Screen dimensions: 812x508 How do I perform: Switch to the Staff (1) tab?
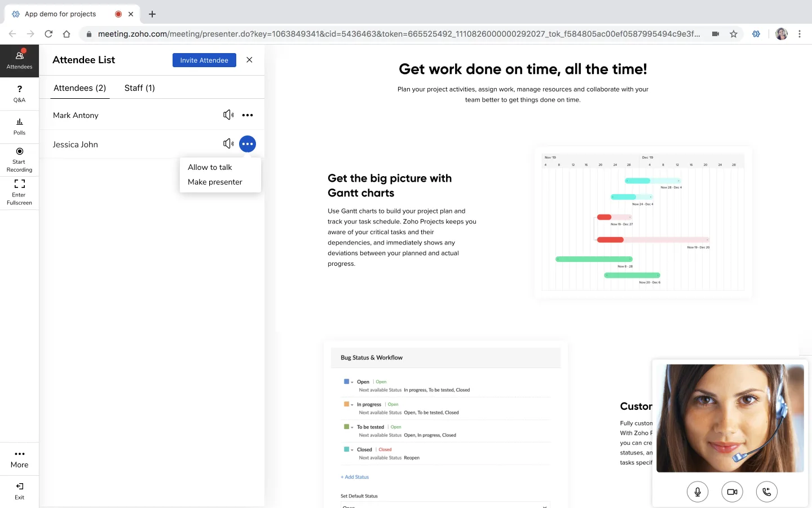point(139,88)
